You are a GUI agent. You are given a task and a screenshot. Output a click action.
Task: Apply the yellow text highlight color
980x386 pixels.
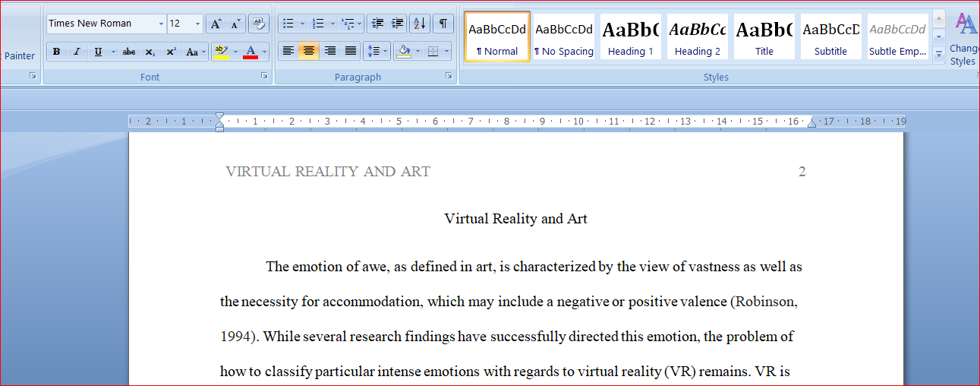pos(221,52)
